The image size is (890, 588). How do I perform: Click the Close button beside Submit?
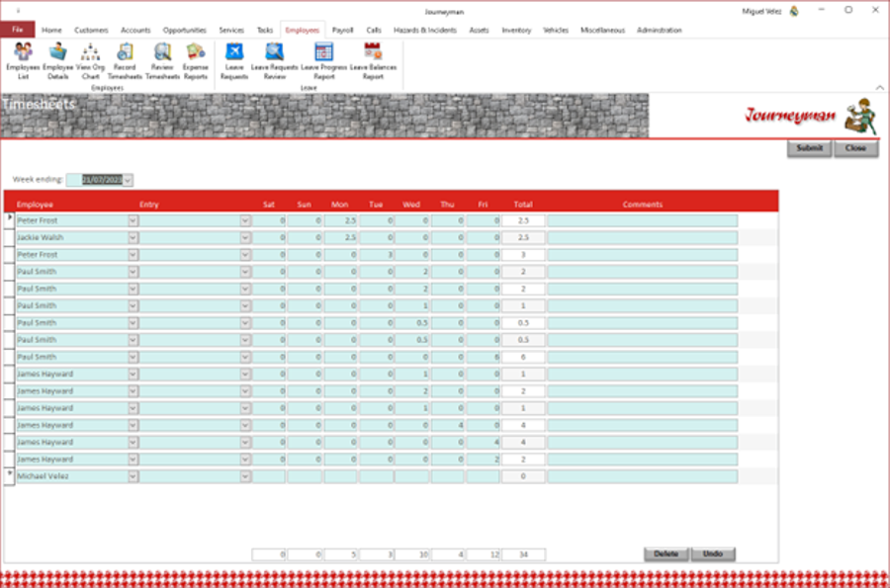click(x=855, y=148)
